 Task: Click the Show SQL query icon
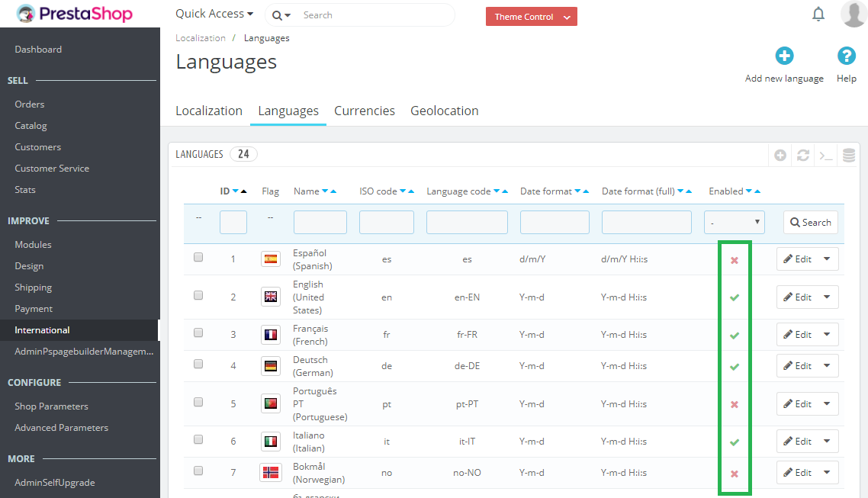click(825, 155)
